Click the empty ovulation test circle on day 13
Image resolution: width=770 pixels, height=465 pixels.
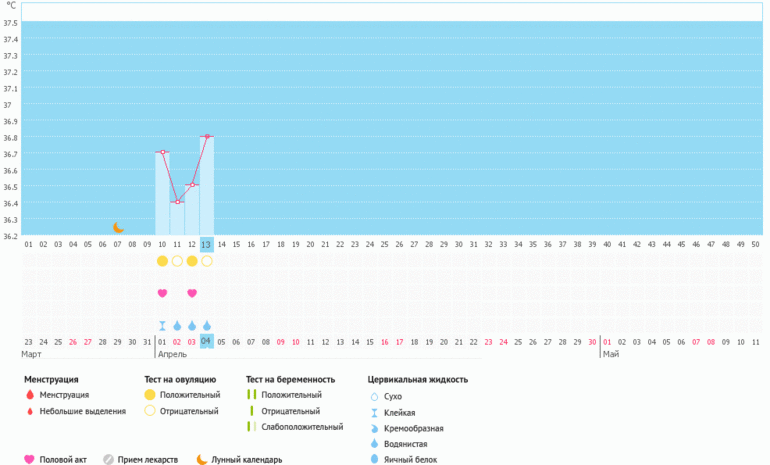point(207,261)
